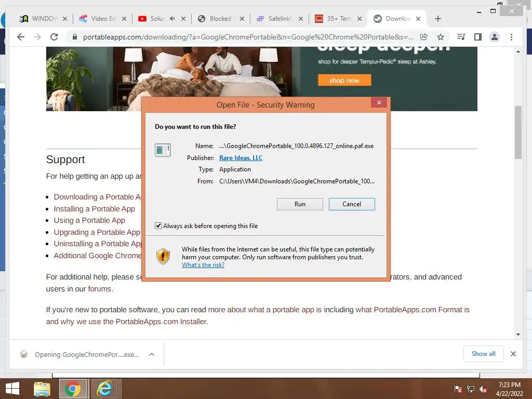Close the Video Ed tab
Image resolution: width=532 pixels, height=399 pixels.
124,19
